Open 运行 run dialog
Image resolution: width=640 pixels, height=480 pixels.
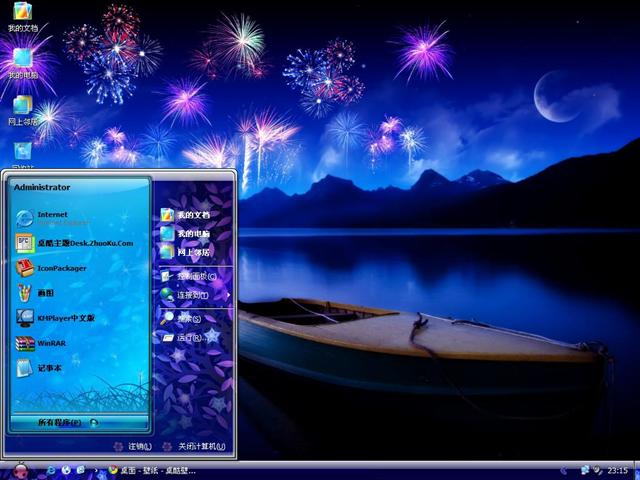(x=182, y=338)
